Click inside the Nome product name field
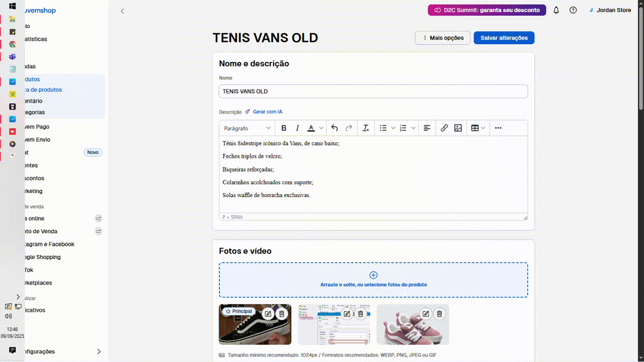 (x=373, y=91)
